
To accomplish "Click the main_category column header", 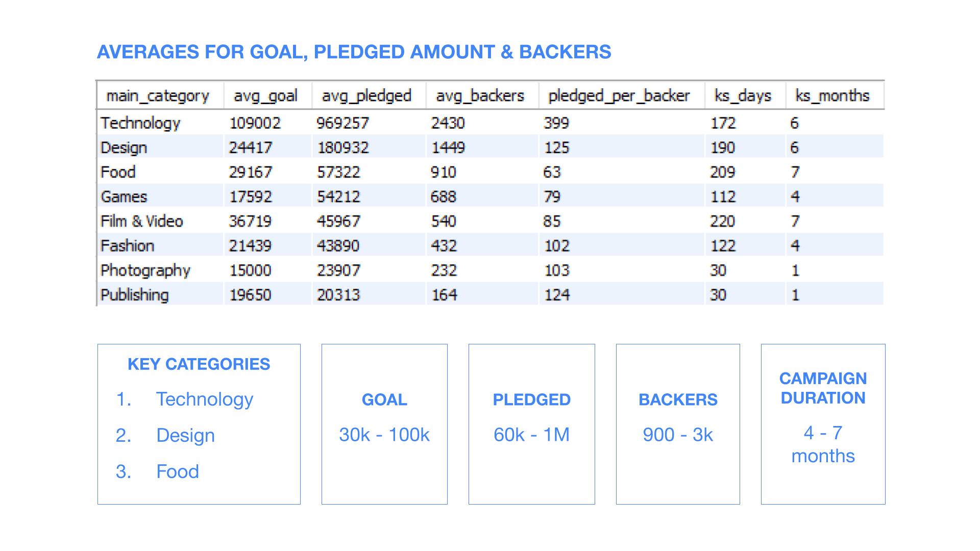I will (160, 95).
